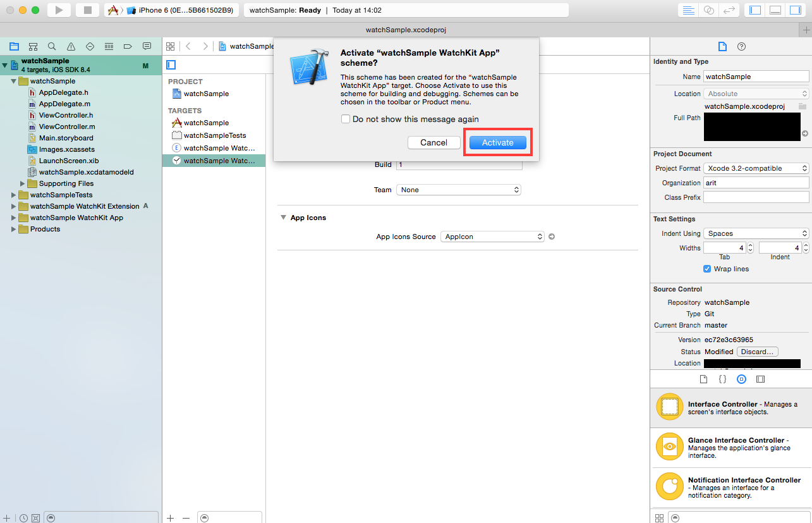This screenshot has height=523, width=812.
Task: Choose the iPhone 6 run destination
Action: tap(179, 10)
